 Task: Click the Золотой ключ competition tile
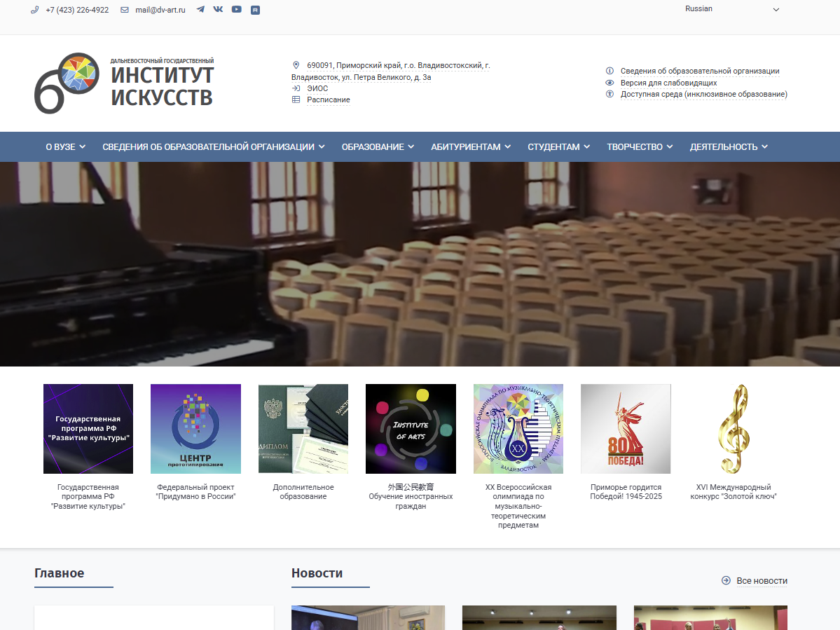tap(733, 429)
